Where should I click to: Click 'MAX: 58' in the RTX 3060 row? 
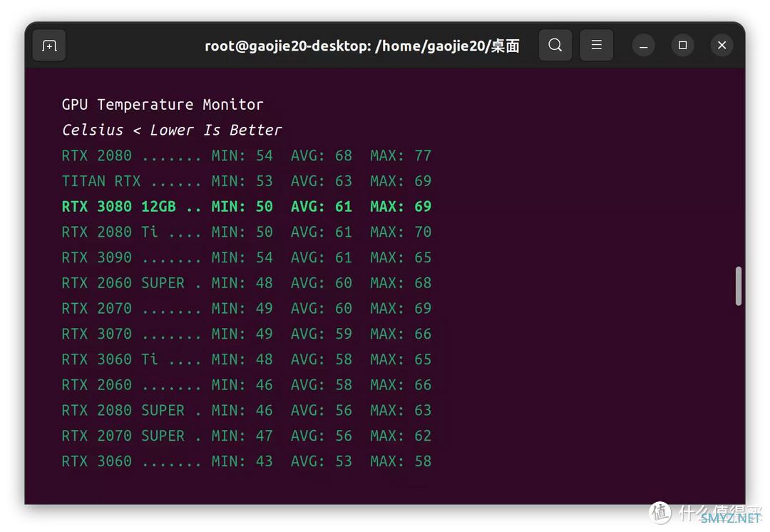coord(401,461)
